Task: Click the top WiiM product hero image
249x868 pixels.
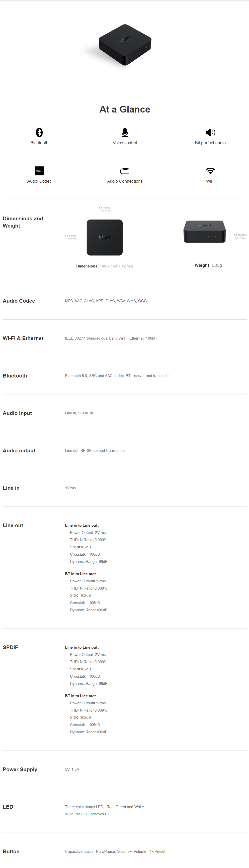Action: (125, 44)
